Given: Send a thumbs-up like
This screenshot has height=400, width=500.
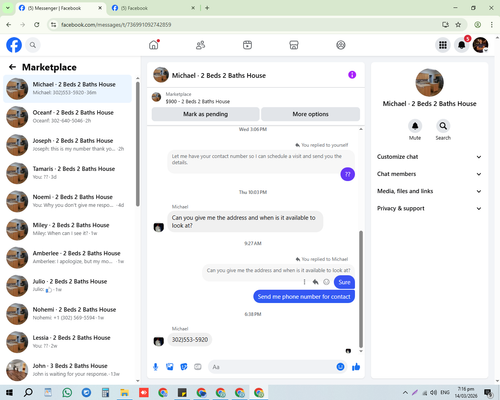Looking at the screenshot, I should (x=356, y=367).
